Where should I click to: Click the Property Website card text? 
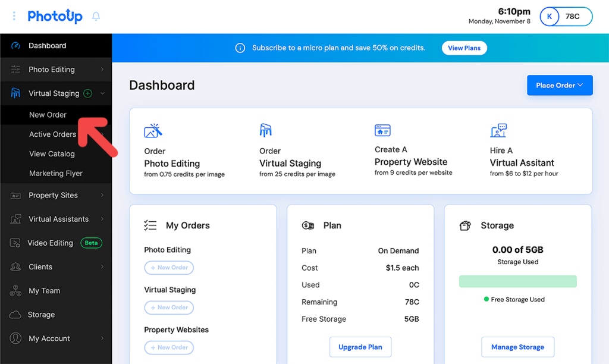point(413,161)
